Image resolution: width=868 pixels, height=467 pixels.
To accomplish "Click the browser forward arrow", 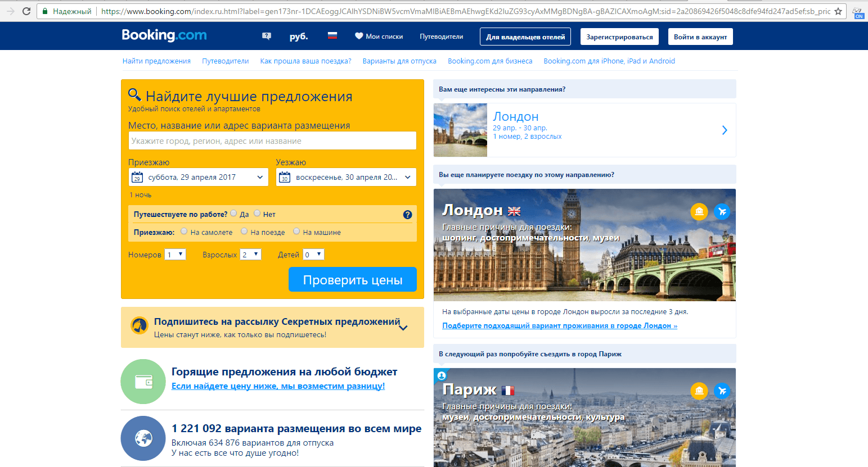I will point(10,11).
